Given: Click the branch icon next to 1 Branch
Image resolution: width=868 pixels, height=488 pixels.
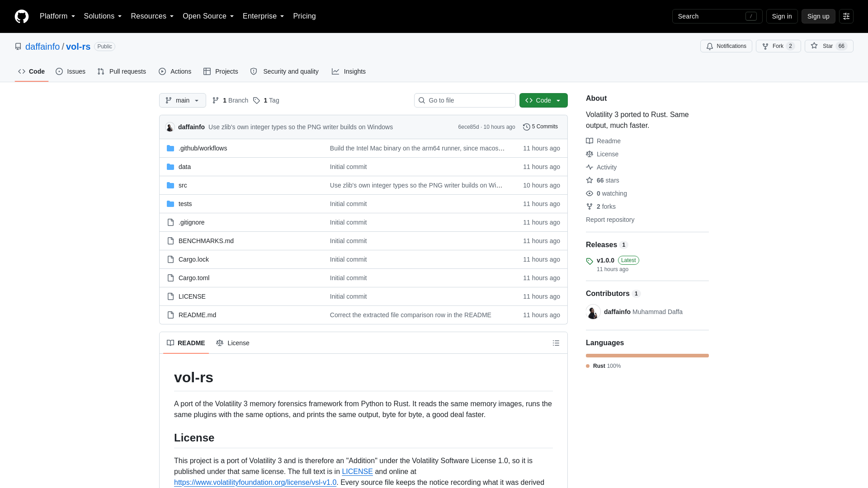Looking at the screenshot, I should [216, 100].
